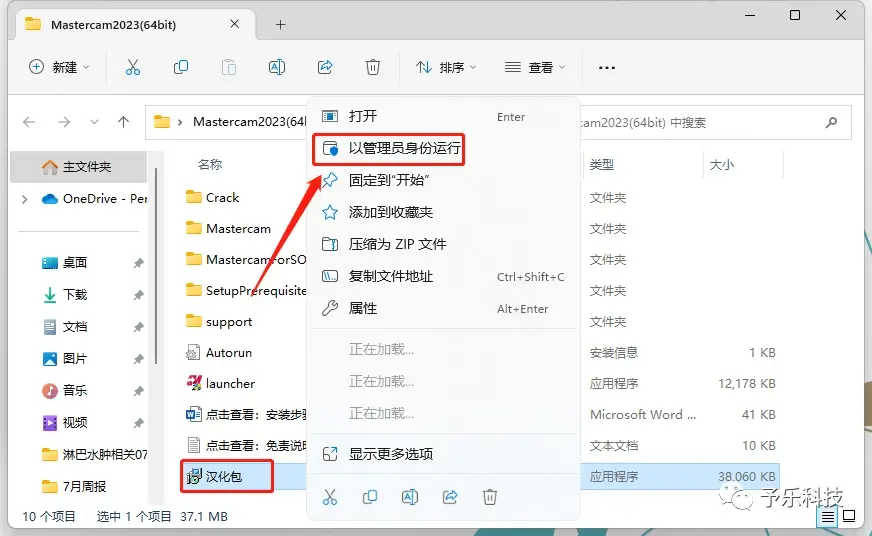Select the Crack folder
Viewport: 872px width, 536px height.
(x=212, y=198)
